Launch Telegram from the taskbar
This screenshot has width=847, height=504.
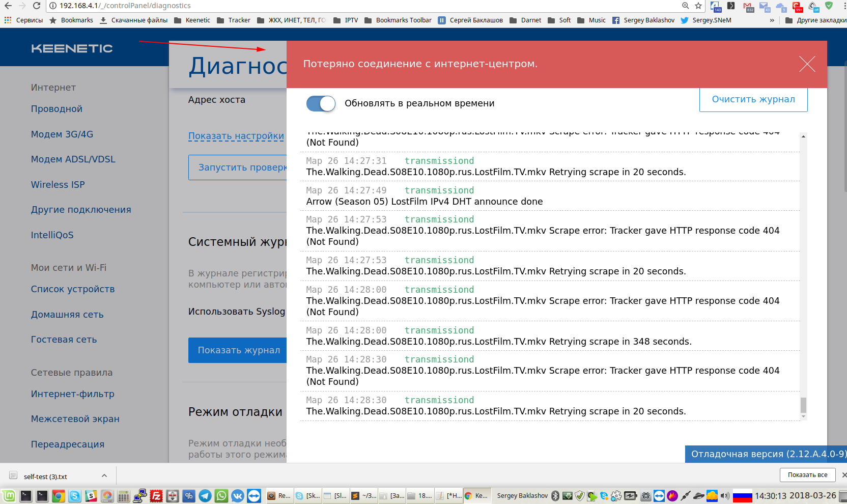coord(205,496)
